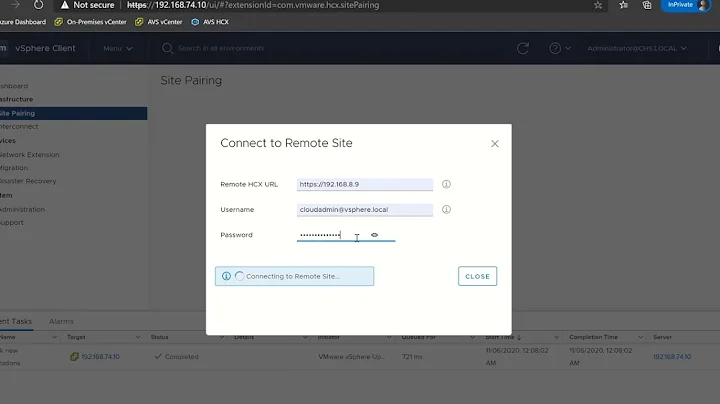This screenshot has height=404, width=720.
Task: Open browser favorites list icon
Action: 623,5
